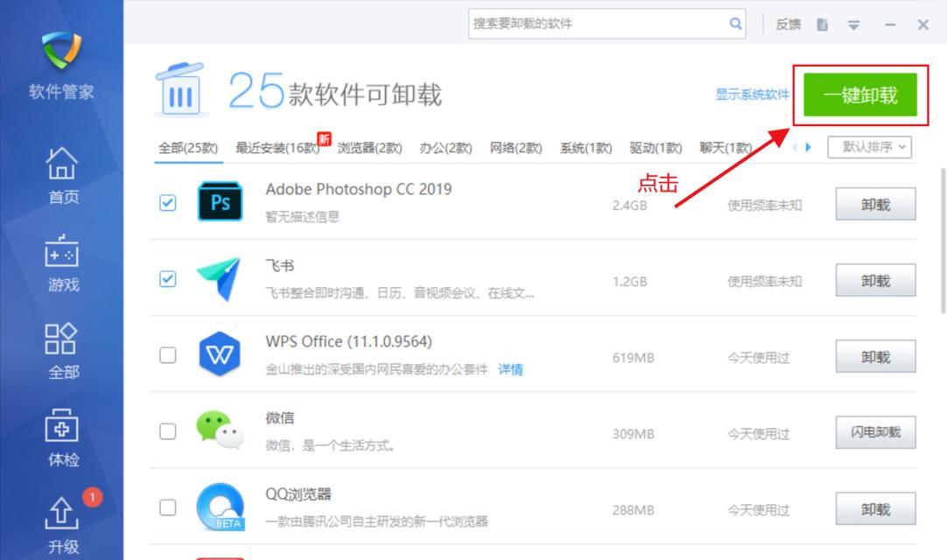Viewport: 947px width, 560px height.
Task: Open the 体检 checkup section
Action: 62,438
